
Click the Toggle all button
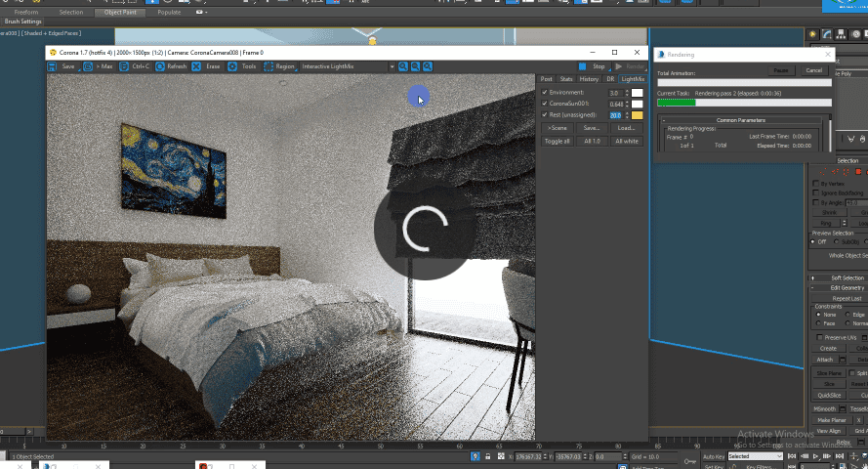point(557,142)
